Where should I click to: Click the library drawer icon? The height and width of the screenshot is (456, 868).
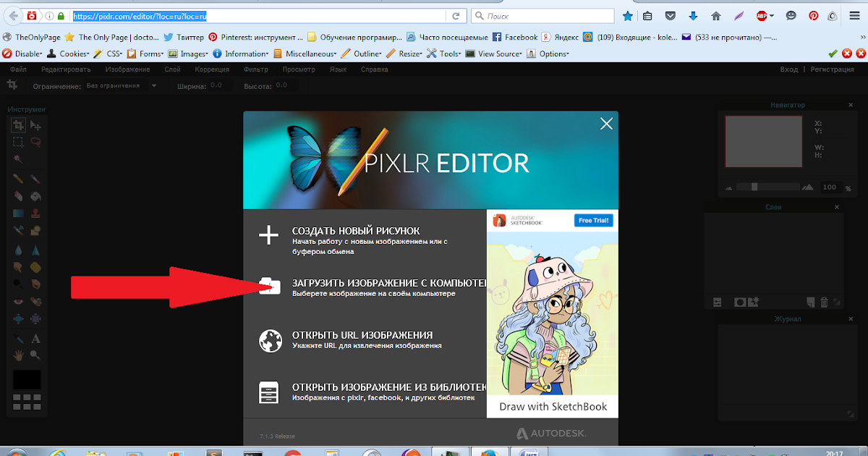coord(269,392)
